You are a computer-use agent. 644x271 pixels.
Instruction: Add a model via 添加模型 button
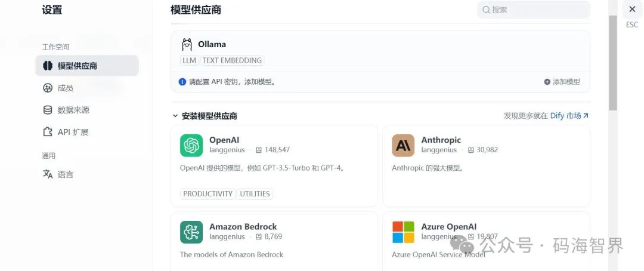[562, 82]
